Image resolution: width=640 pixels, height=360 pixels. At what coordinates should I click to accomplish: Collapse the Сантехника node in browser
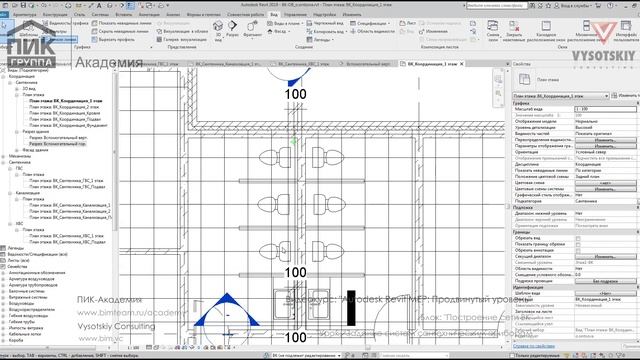click(10, 82)
